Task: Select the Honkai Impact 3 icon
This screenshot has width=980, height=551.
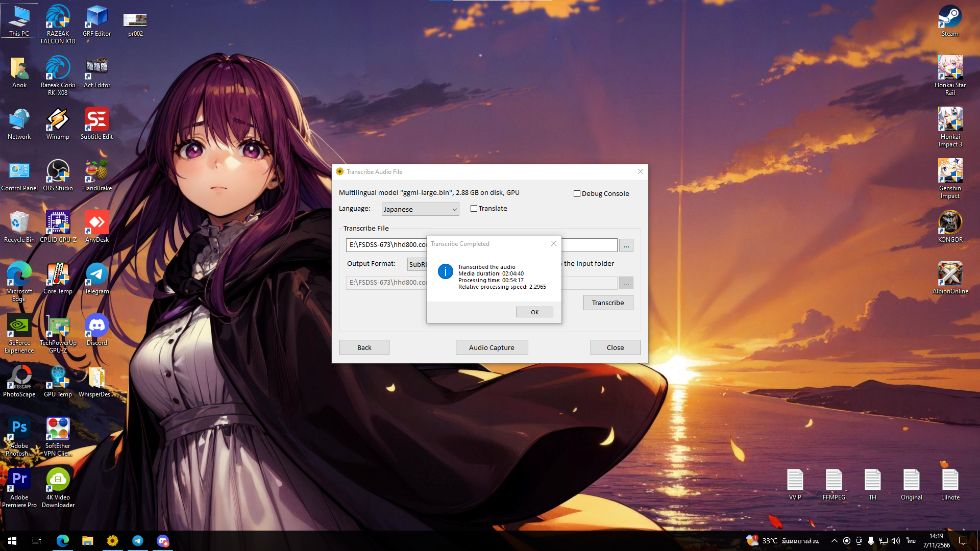Action: (x=950, y=127)
